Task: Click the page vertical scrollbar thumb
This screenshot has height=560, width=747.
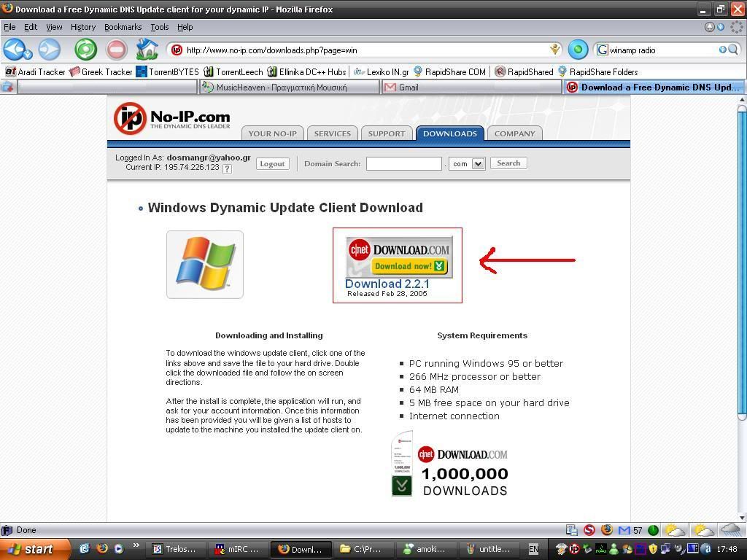Action: point(741,262)
